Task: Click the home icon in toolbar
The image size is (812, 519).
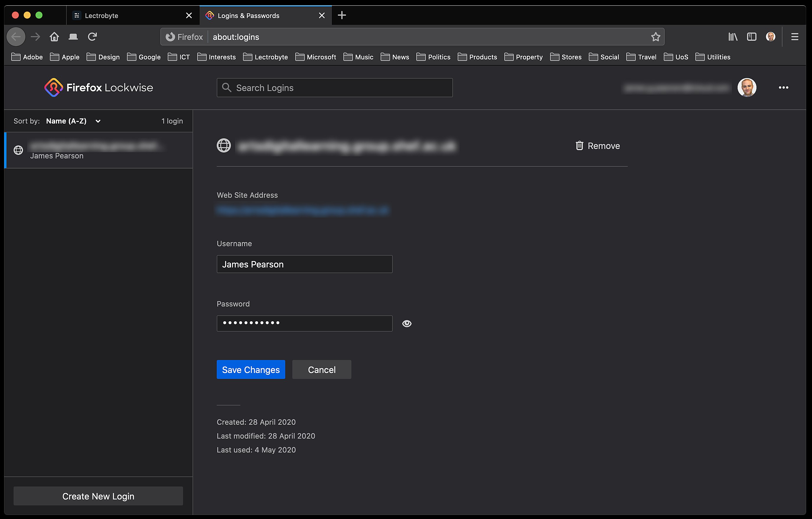Action: (x=54, y=37)
